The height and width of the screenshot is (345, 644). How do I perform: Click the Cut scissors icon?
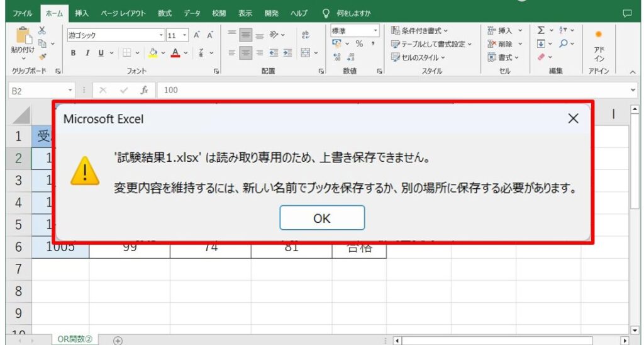tap(42, 31)
